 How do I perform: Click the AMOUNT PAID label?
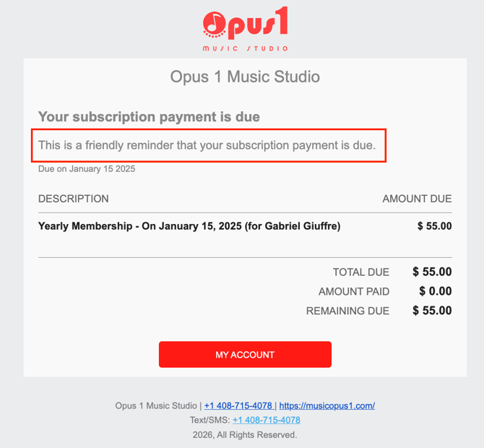(354, 292)
